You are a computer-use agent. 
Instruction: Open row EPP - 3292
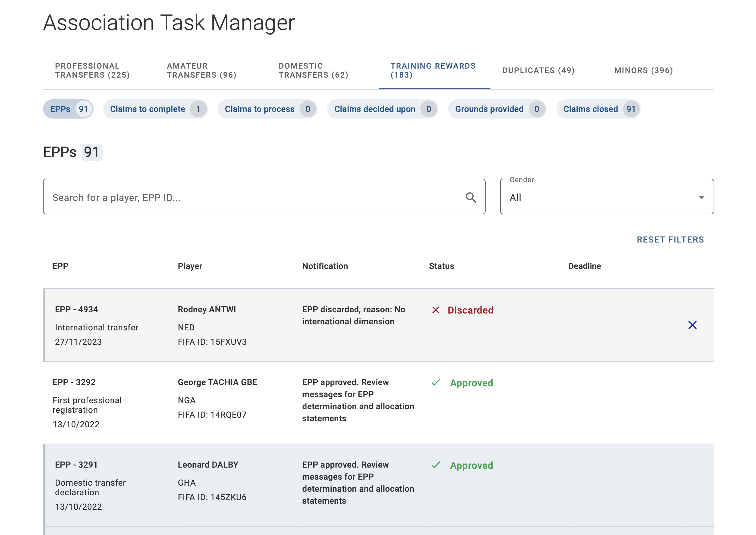pos(379,403)
